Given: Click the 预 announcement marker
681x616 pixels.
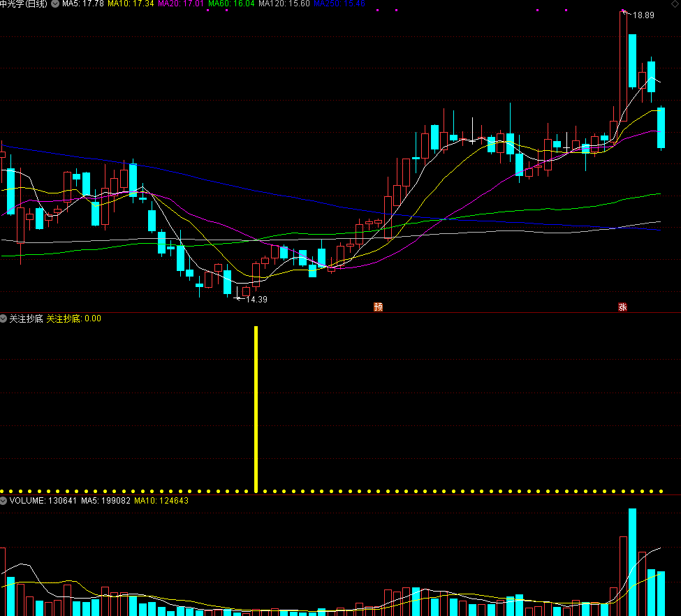Looking at the screenshot, I should (379, 307).
